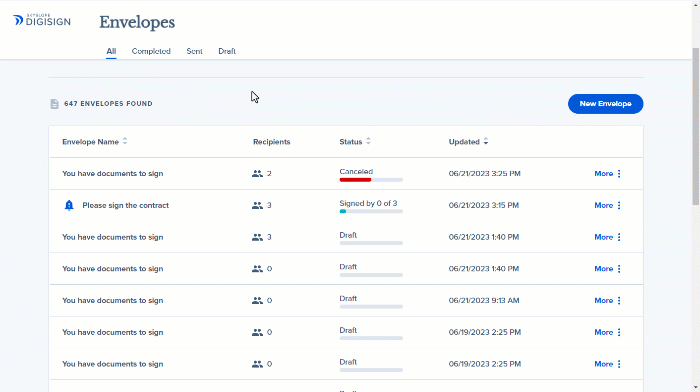Click the Envelopes page heading
Screen dimensions: 700x392
coord(137,22)
